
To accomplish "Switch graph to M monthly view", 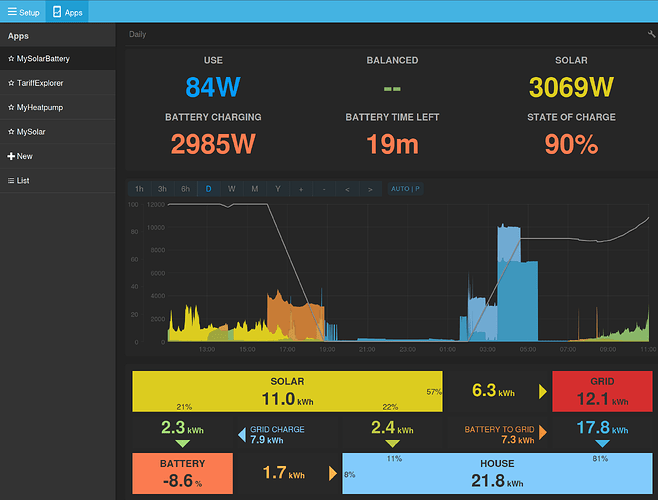I will (255, 189).
